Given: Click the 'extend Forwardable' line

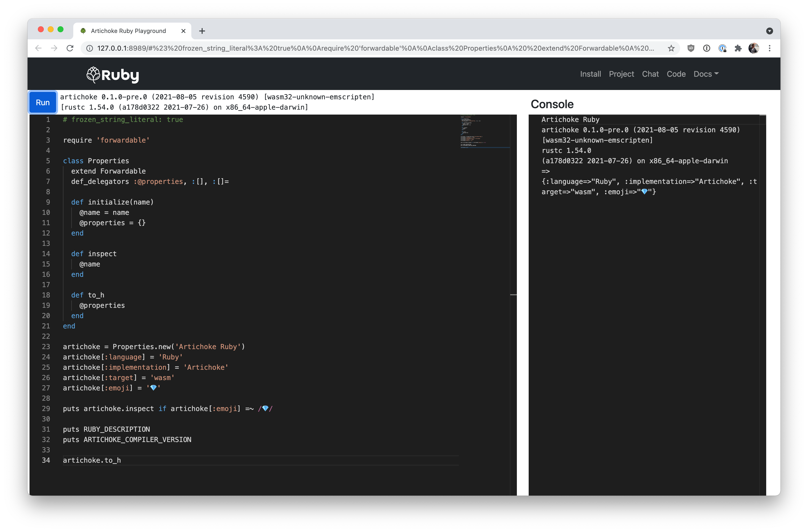Looking at the screenshot, I should pyautogui.click(x=108, y=171).
